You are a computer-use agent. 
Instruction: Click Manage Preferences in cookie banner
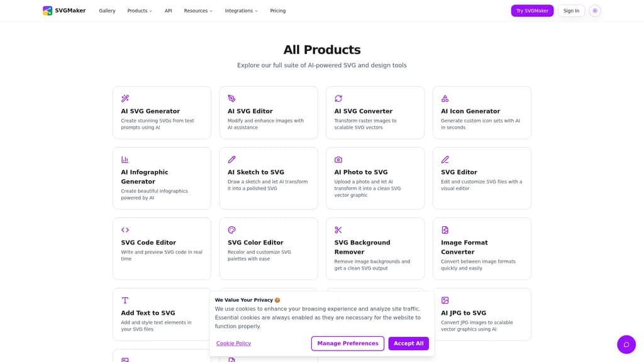pos(347,344)
